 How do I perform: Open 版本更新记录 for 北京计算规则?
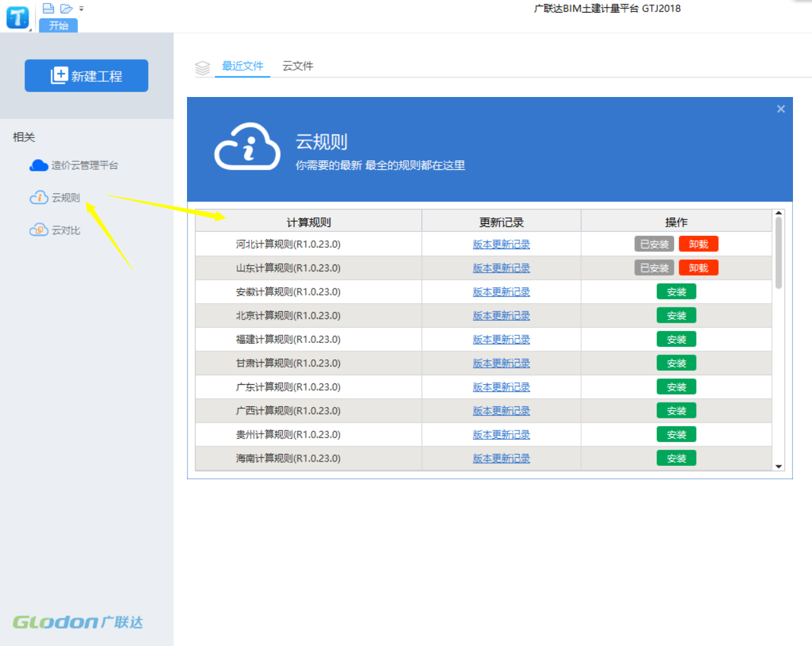tap(501, 316)
